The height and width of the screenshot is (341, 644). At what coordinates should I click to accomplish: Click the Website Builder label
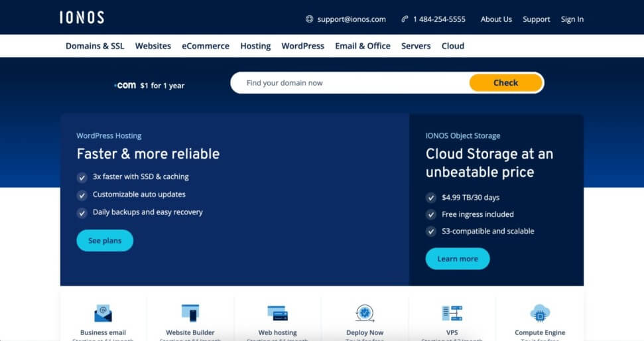190,332
